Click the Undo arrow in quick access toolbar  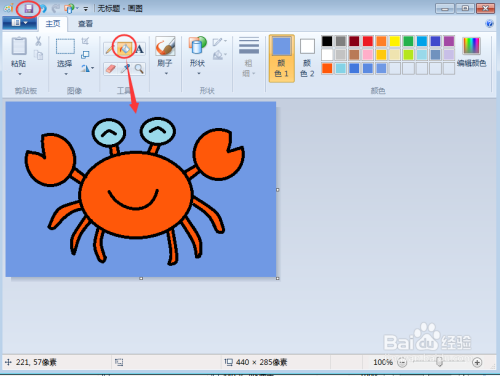pyautogui.click(x=43, y=8)
